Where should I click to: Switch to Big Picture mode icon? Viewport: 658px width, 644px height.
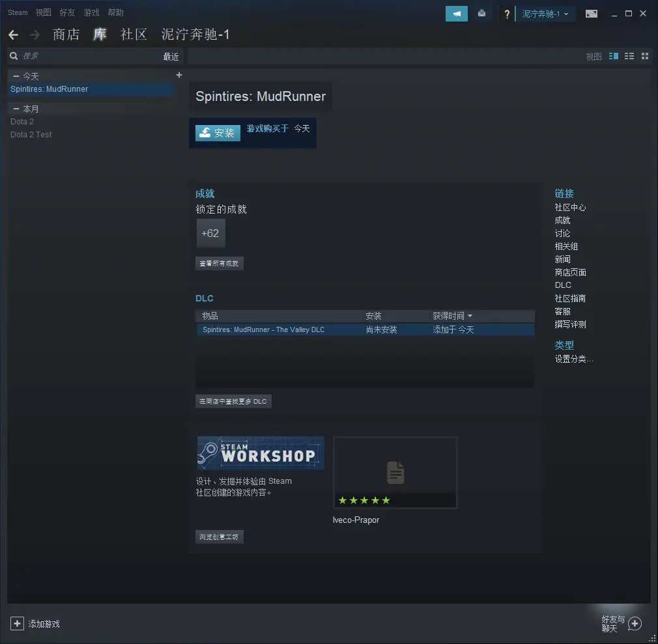pos(592,14)
